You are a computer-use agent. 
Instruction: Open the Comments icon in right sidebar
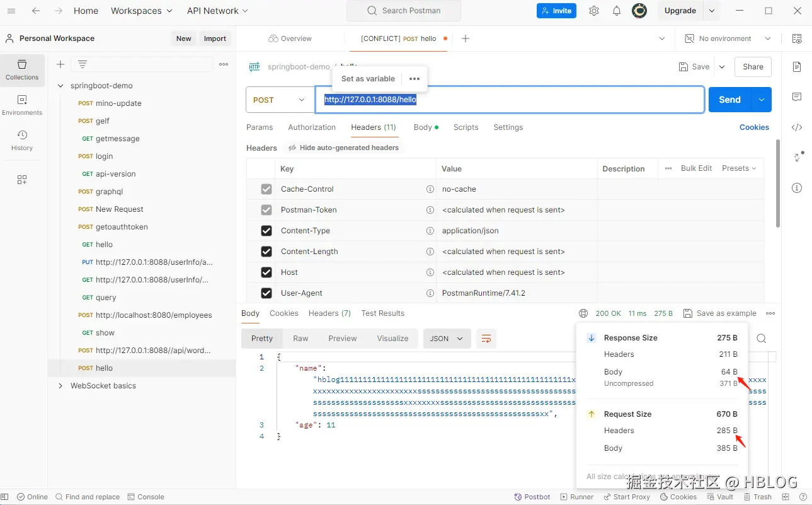(797, 97)
